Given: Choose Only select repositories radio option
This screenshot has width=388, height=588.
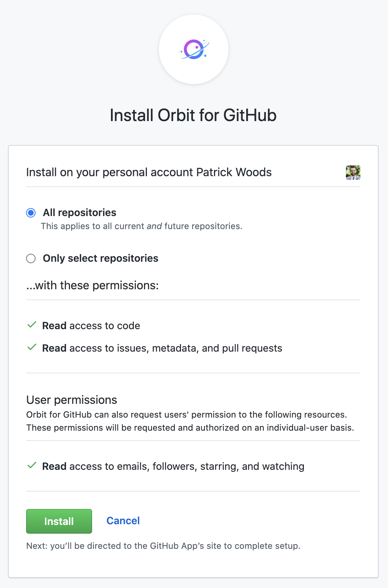Looking at the screenshot, I should click(x=31, y=258).
